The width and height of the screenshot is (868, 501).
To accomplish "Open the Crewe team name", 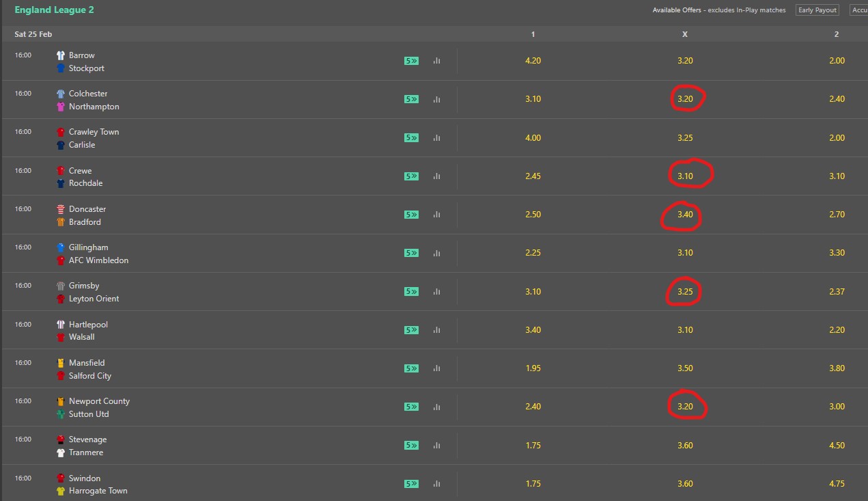I will 80,171.
